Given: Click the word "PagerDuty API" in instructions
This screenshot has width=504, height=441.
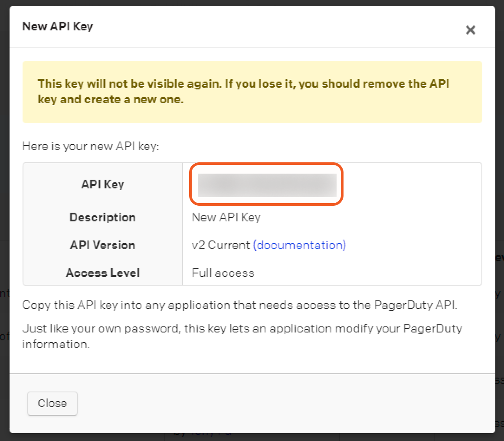Looking at the screenshot, I should click(x=420, y=305).
